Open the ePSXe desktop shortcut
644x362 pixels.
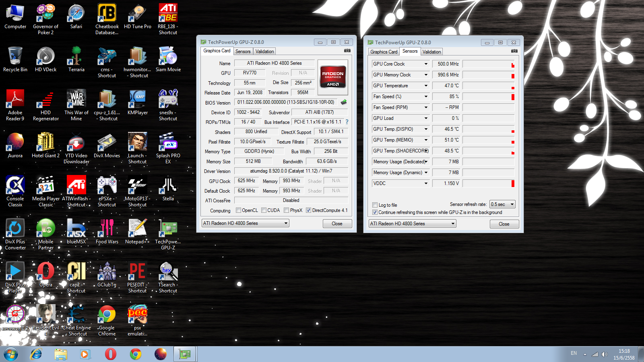tap(107, 191)
